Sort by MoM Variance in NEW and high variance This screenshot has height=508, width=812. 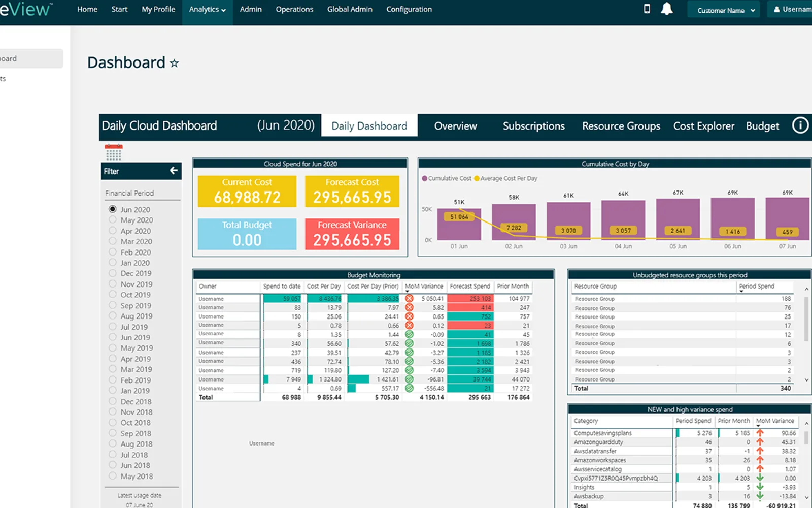(x=775, y=421)
